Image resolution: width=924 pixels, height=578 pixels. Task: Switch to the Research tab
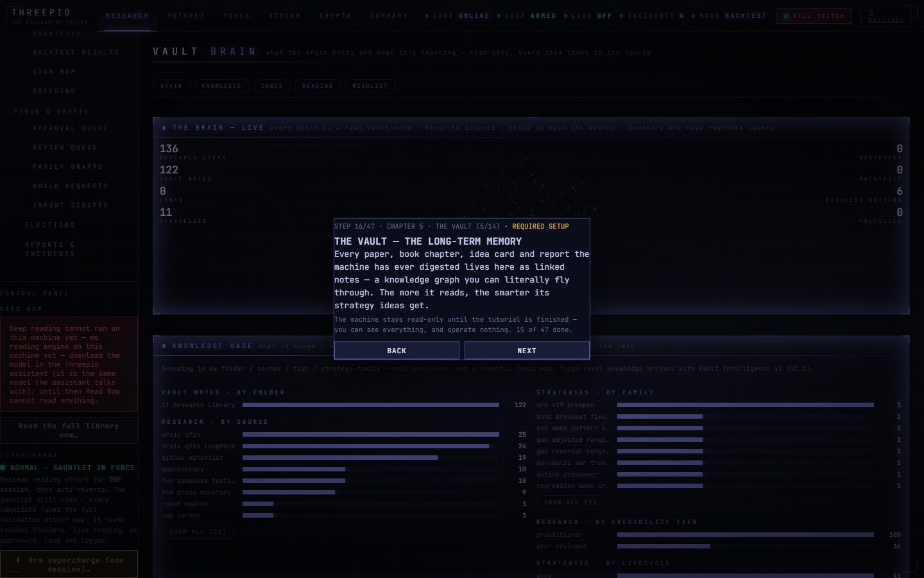(127, 16)
